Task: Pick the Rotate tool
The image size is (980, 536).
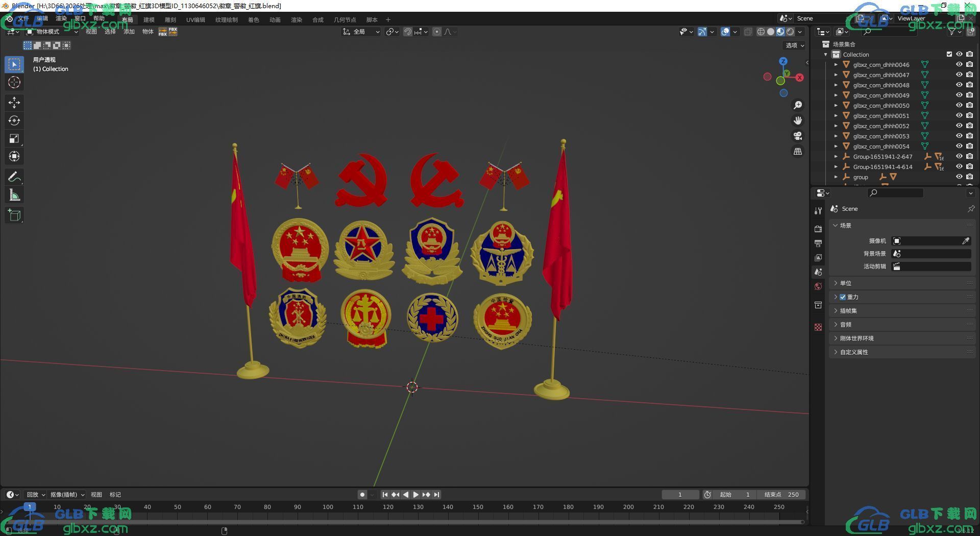Action: click(14, 120)
